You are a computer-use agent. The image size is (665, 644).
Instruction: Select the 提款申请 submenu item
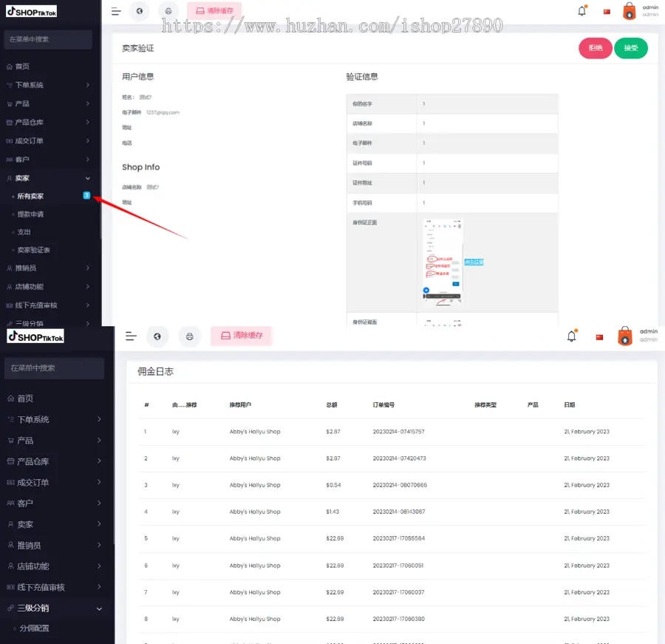pos(31,214)
